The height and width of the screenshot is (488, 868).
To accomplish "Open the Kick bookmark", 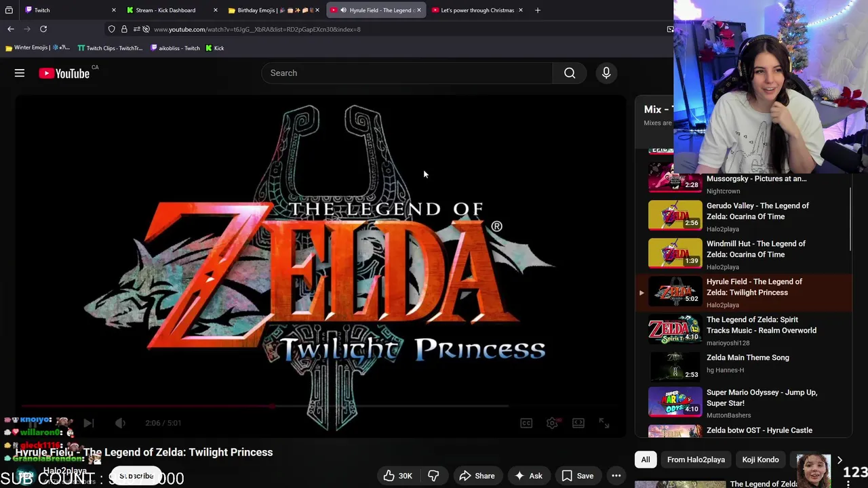I will [x=214, y=48].
